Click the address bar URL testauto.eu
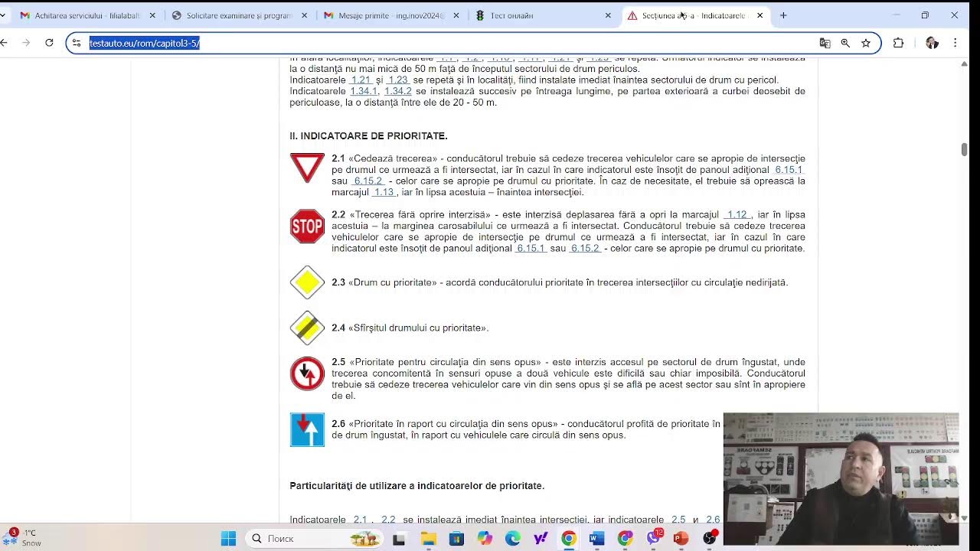 click(x=145, y=43)
